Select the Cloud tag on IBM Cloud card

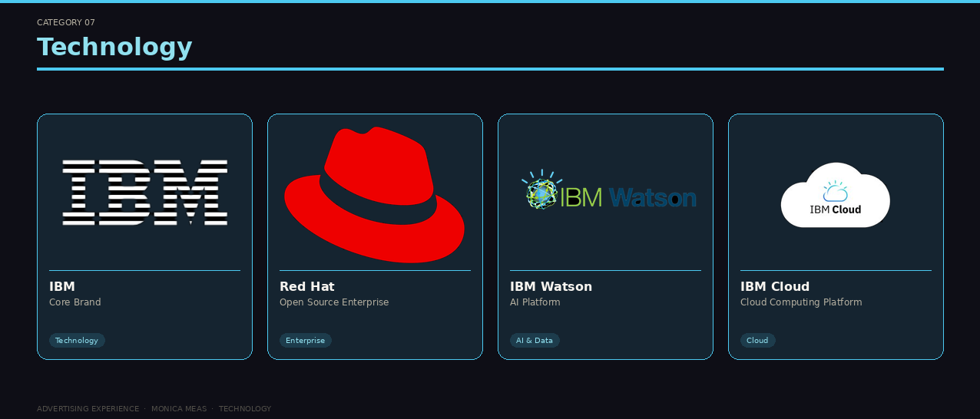click(757, 340)
